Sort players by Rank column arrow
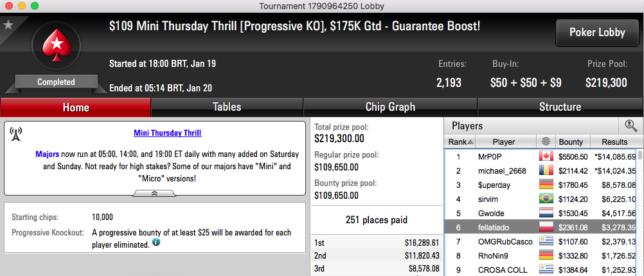644x276 pixels. click(470, 142)
